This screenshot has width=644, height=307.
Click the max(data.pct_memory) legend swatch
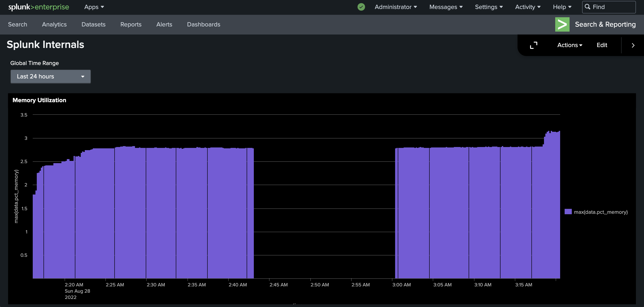point(568,212)
